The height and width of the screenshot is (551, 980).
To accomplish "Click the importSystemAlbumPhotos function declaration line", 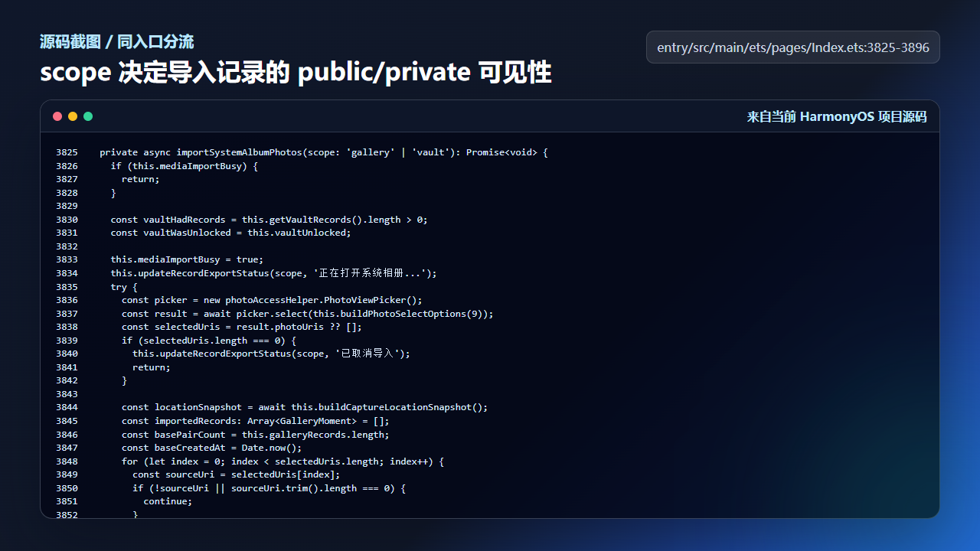I will 324,152.
